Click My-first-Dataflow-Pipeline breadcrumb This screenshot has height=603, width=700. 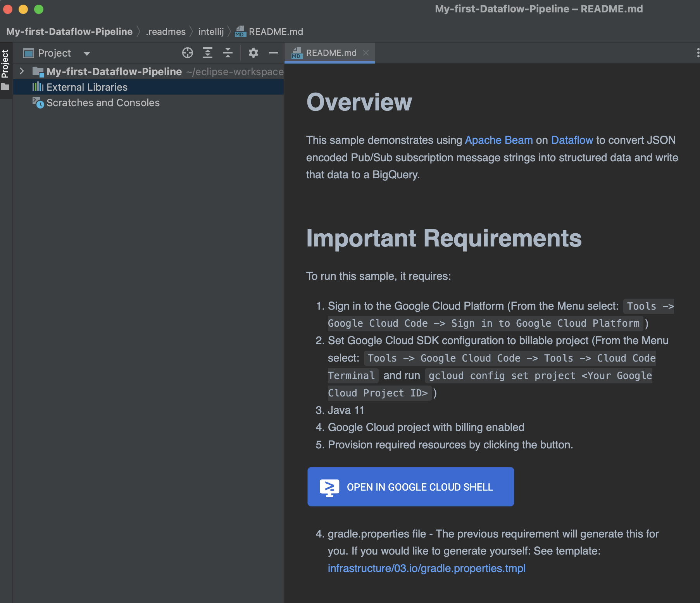pyautogui.click(x=69, y=32)
